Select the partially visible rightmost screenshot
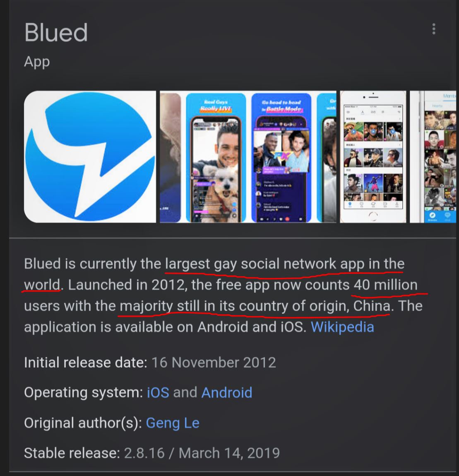Viewport: 459px width, 476px height. click(433, 157)
